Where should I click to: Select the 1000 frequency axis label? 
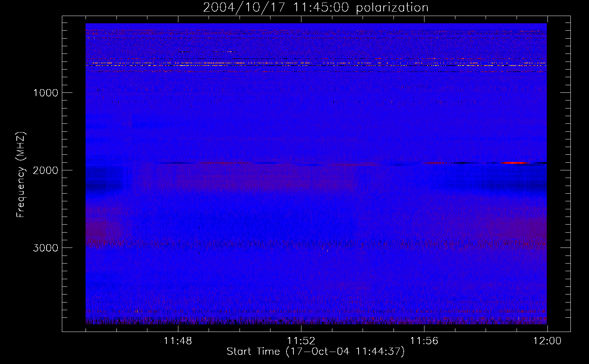point(46,93)
